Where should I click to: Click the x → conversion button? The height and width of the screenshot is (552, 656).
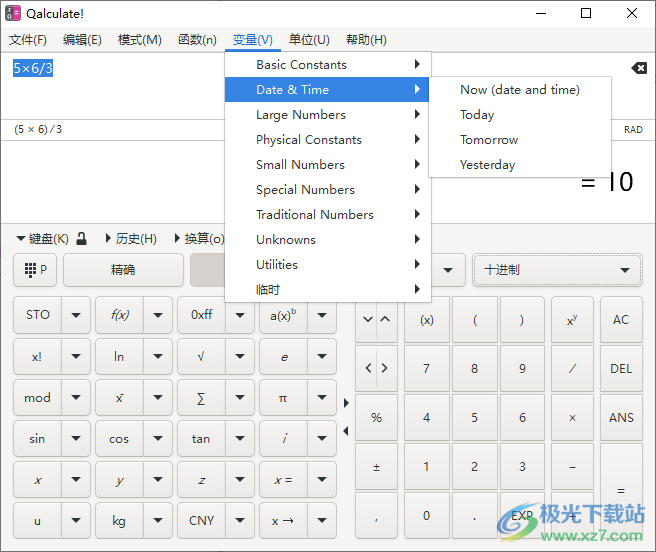click(283, 521)
